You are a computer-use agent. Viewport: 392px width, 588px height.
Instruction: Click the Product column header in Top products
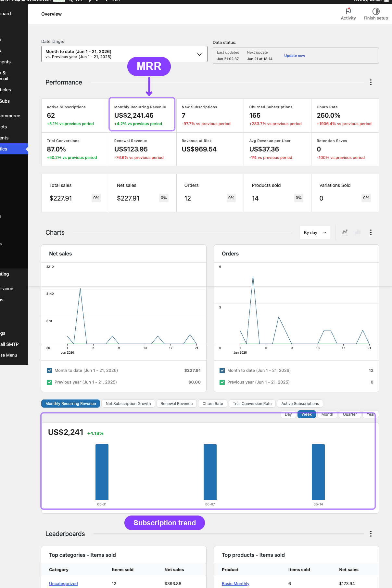click(230, 569)
